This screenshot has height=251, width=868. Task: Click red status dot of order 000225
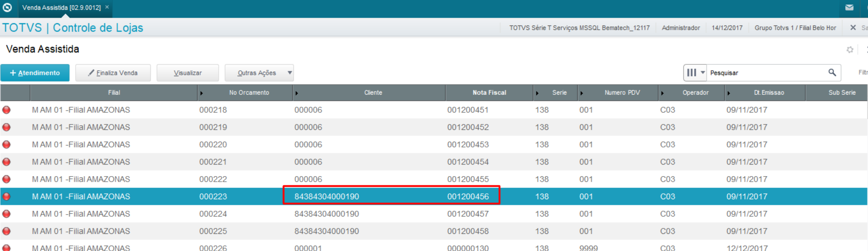point(6,231)
